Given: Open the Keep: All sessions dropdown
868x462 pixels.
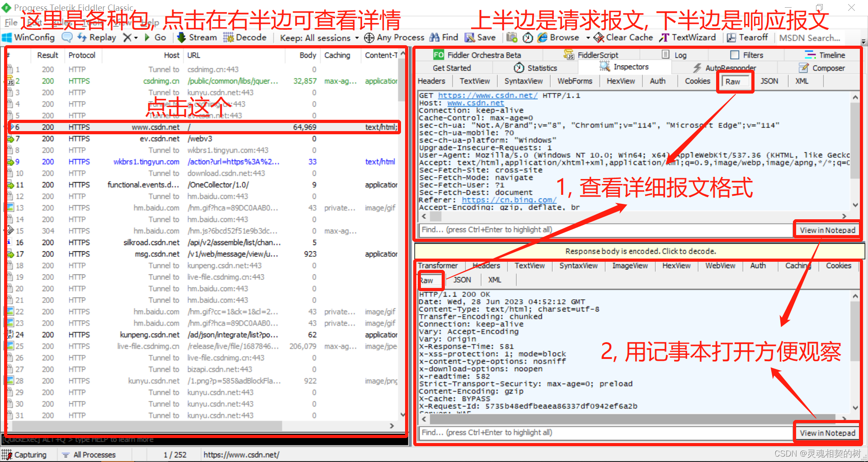Looking at the screenshot, I should point(319,38).
